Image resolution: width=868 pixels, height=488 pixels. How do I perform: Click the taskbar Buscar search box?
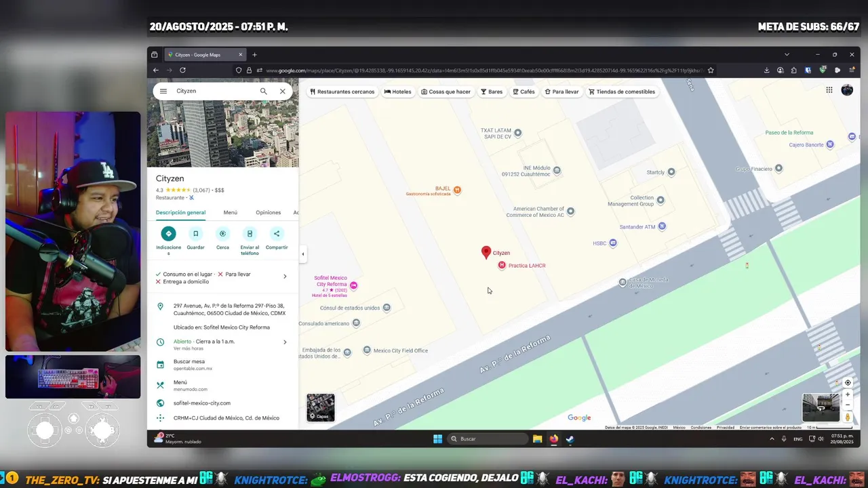click(488, 439)
